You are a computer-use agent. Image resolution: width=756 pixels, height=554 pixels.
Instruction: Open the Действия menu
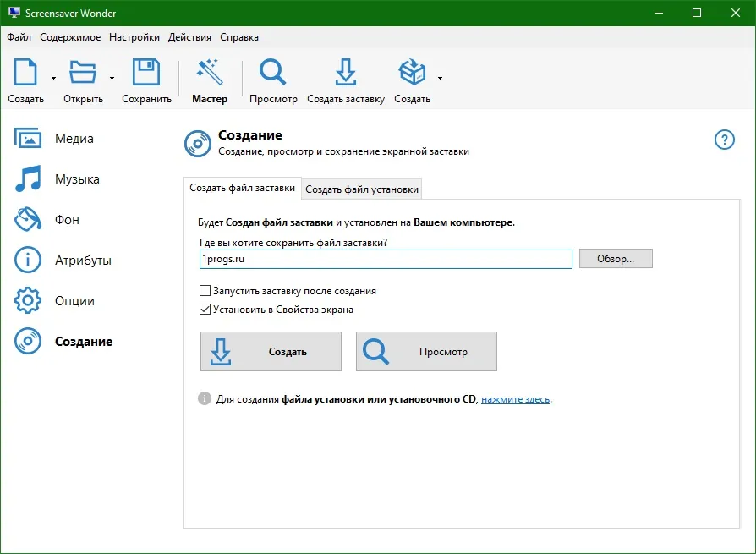(189, 37)
